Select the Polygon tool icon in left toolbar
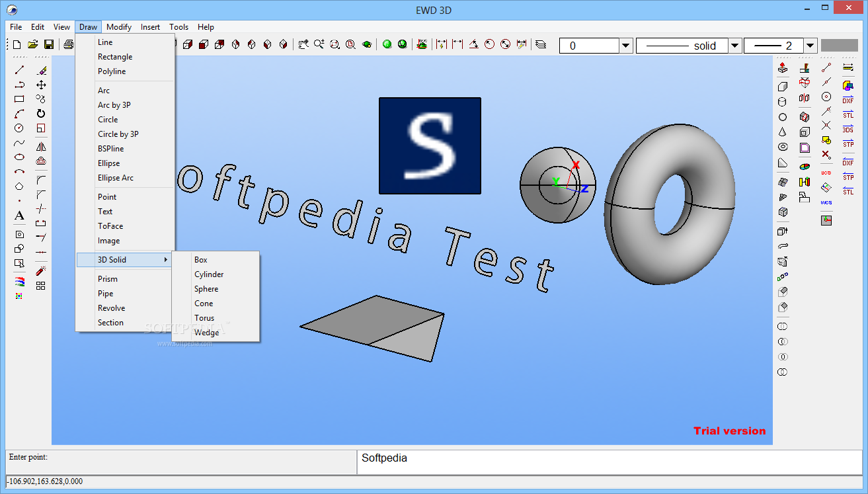 (x=20, y=186)
